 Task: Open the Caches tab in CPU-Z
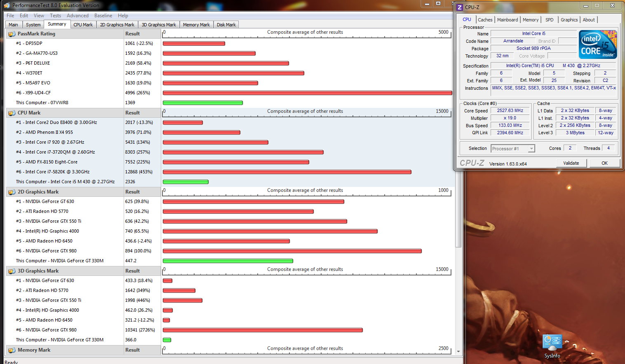[485, 20]
